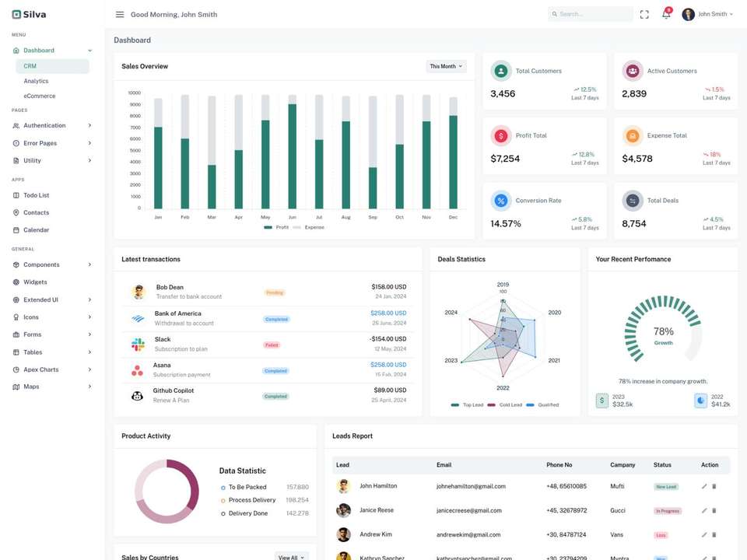This screenshot has height=560, width=747.
Task: Open the John Smith user dropdown
Action: click(715, 14)
